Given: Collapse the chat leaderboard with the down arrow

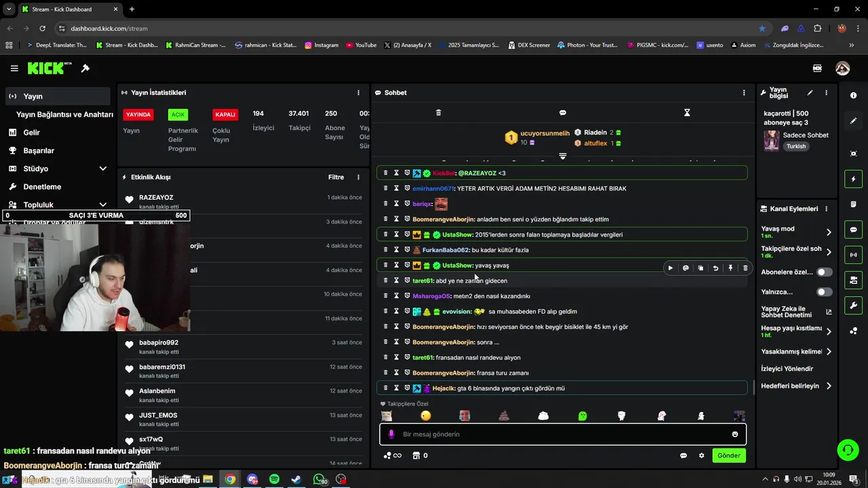Looking at the screenshot, I should (562, 157).
